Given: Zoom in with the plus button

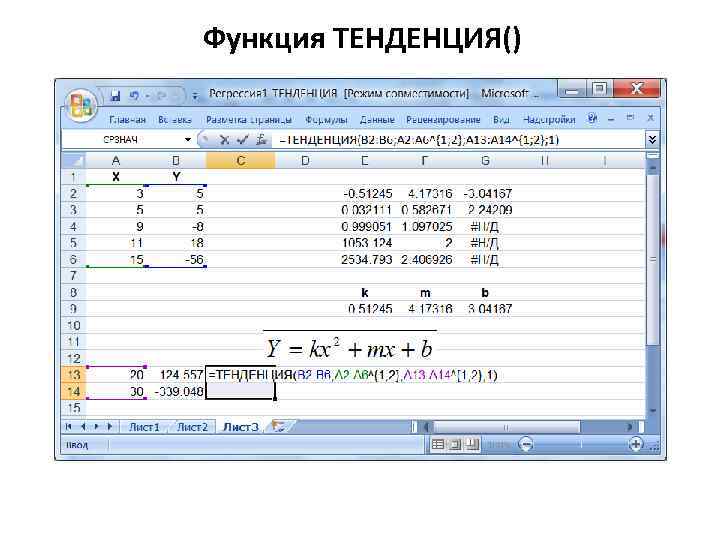Looking at the screenshot, I should click(x=636, y=444).
